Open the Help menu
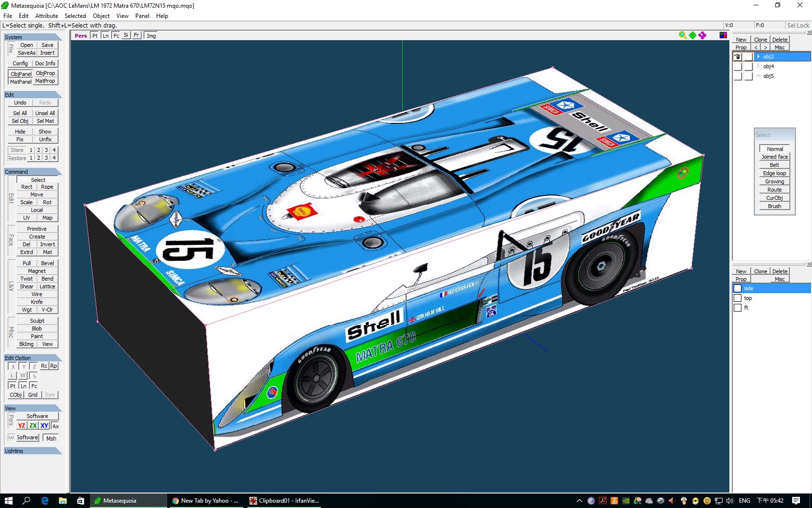The width and height of the screenshot is (812, 508). point(162,16)
